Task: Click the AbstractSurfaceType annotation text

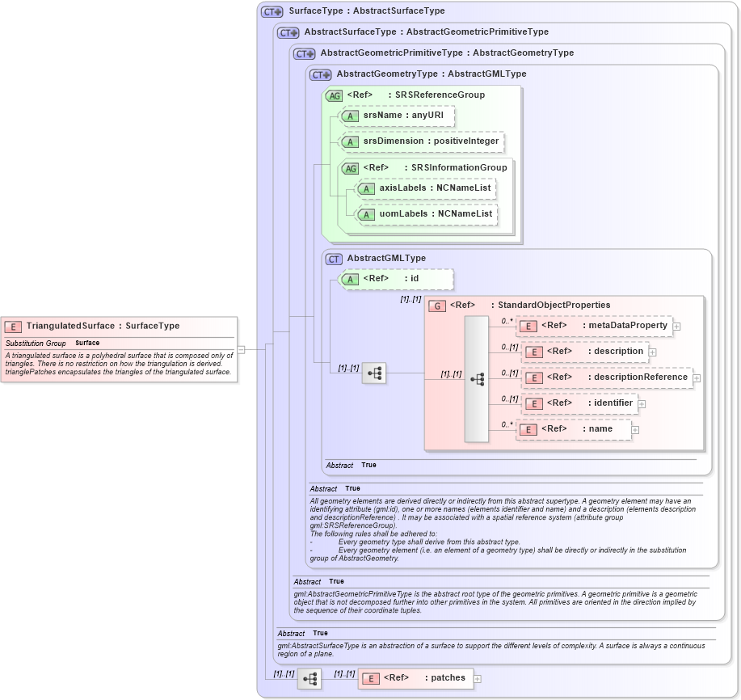Action: click(x=491, y=650)
